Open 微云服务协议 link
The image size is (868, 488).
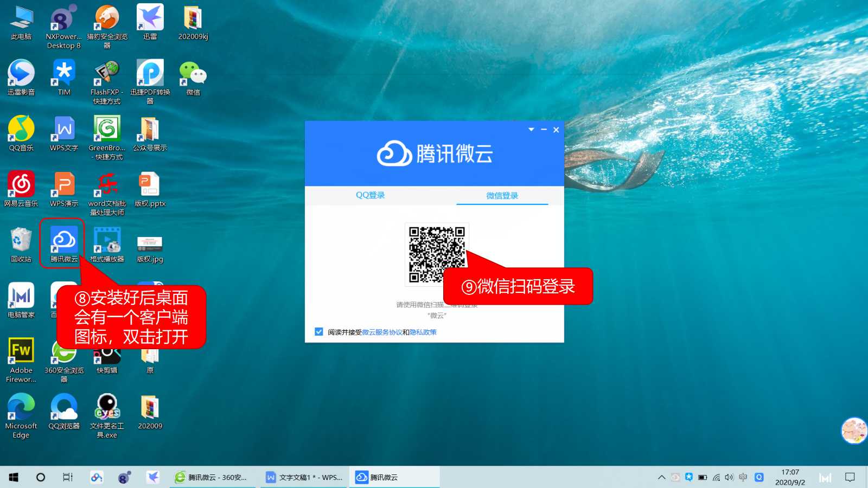[382, 332]
